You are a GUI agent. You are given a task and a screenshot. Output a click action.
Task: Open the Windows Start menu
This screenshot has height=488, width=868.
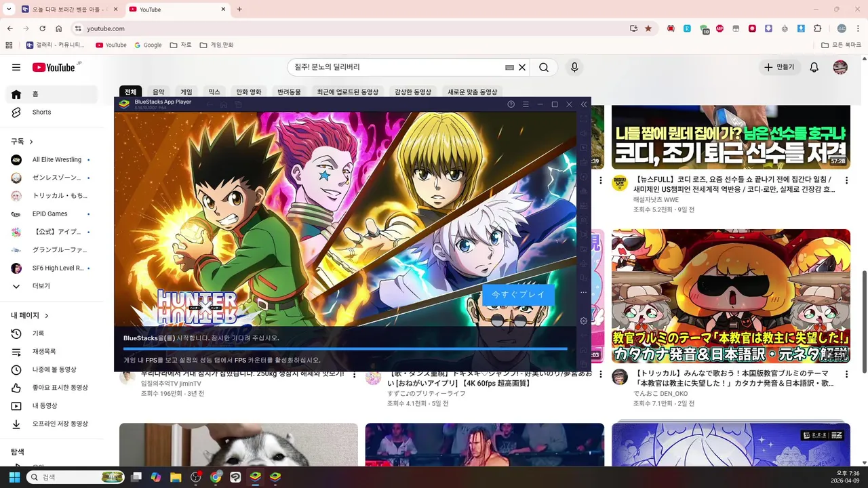coord(14,477)
